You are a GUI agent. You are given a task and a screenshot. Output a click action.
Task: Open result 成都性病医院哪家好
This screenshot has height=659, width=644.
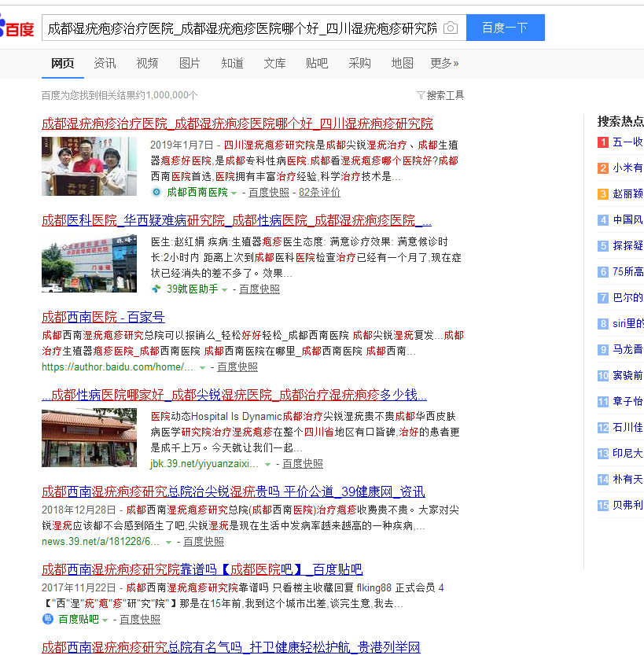234,395
